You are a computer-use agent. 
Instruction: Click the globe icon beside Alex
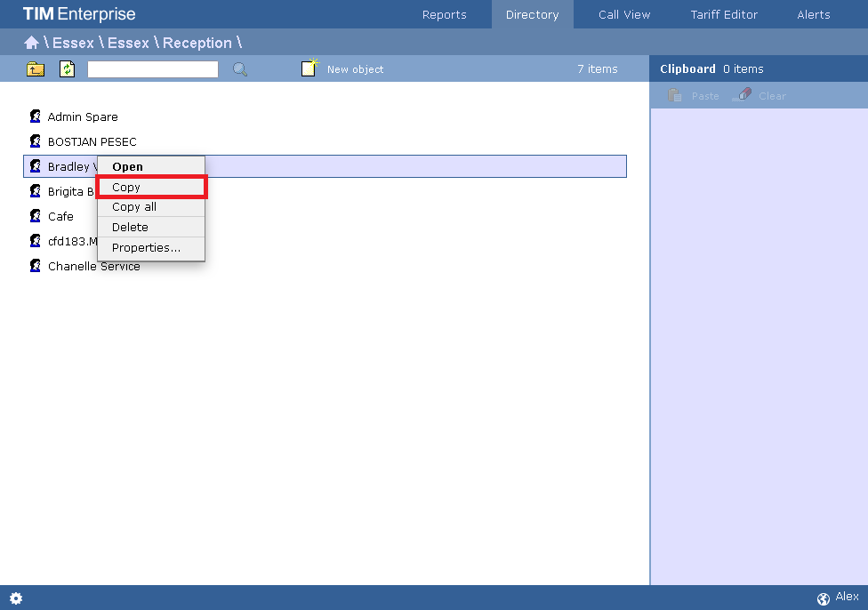tap(824, 598)
